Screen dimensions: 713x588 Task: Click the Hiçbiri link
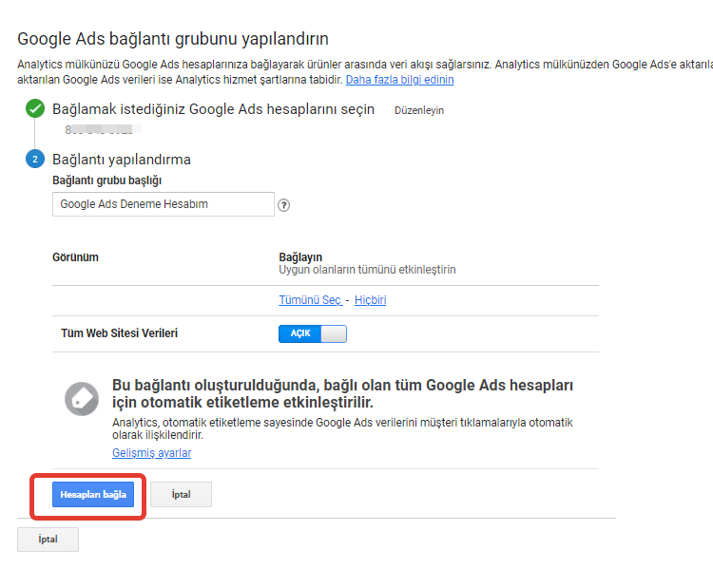(370, 300)
